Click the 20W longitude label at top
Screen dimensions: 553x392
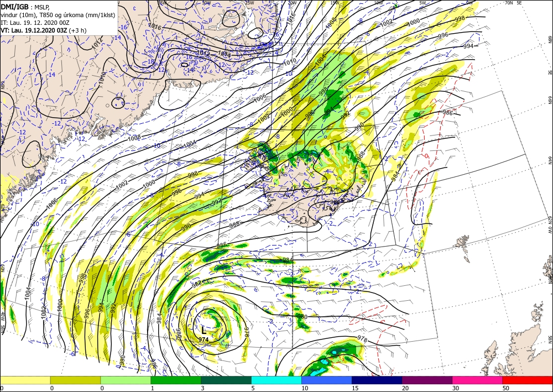coord(291,3)
